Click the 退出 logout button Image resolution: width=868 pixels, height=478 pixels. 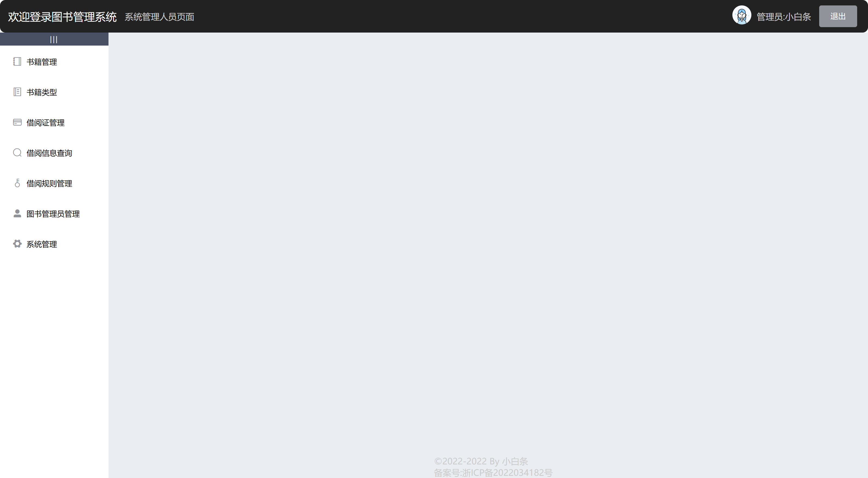[x=837, y=16]
